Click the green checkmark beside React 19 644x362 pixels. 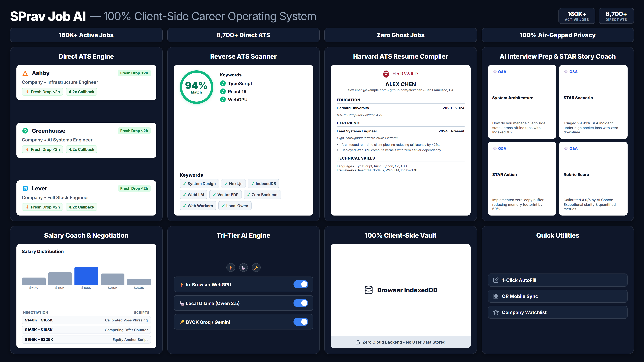tap(223, 92)
